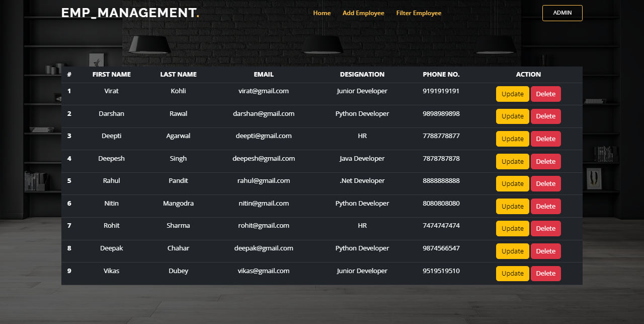Update Deepesh Singh's record
644x324 pixels.
[512, 161]
